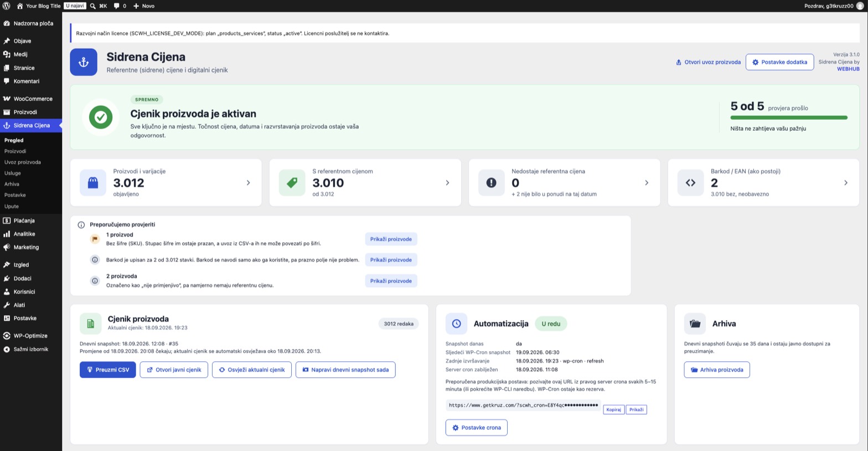This screenshot has width=868, height=451.
Task: Open the Arhiva proizvoda button
Action: (x=717, y=370)
